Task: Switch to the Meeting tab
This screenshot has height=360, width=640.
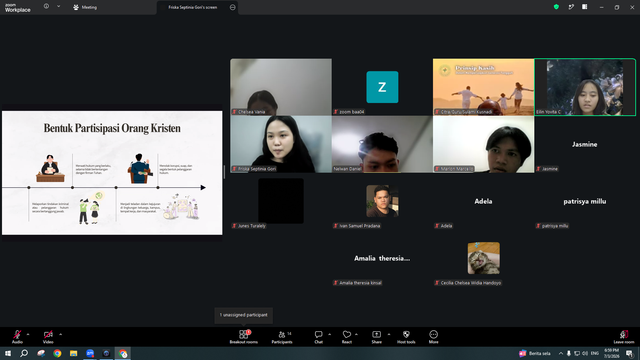Action: pos(85,7)
